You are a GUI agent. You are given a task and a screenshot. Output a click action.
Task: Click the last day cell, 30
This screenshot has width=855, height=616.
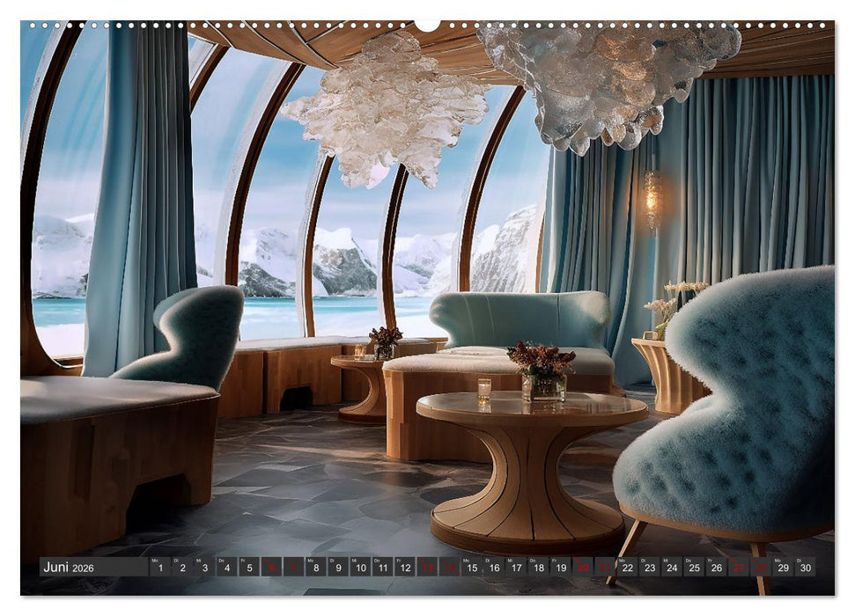pos(805,567)
